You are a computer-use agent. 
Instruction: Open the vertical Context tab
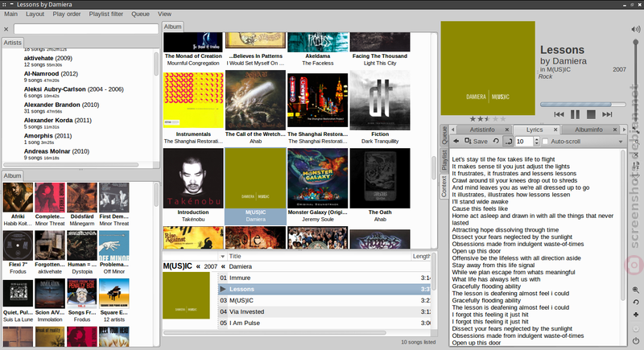pos(444,187)
